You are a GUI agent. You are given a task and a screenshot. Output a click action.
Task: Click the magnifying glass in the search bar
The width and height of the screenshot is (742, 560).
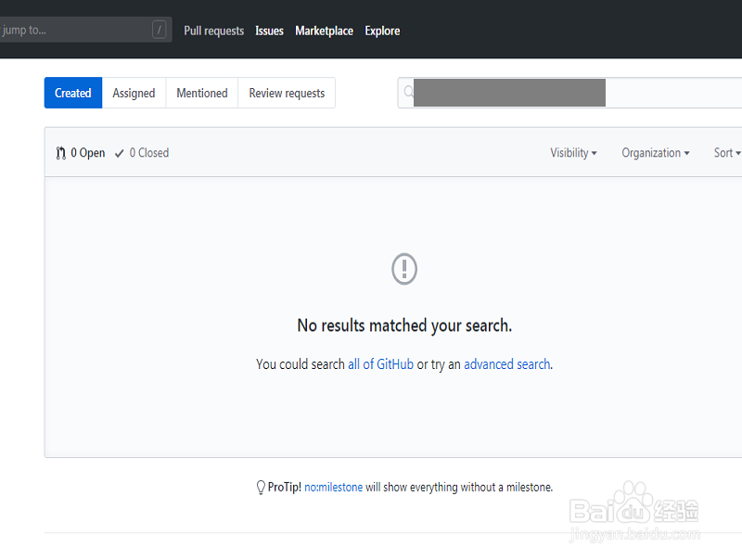coord(409,93)
